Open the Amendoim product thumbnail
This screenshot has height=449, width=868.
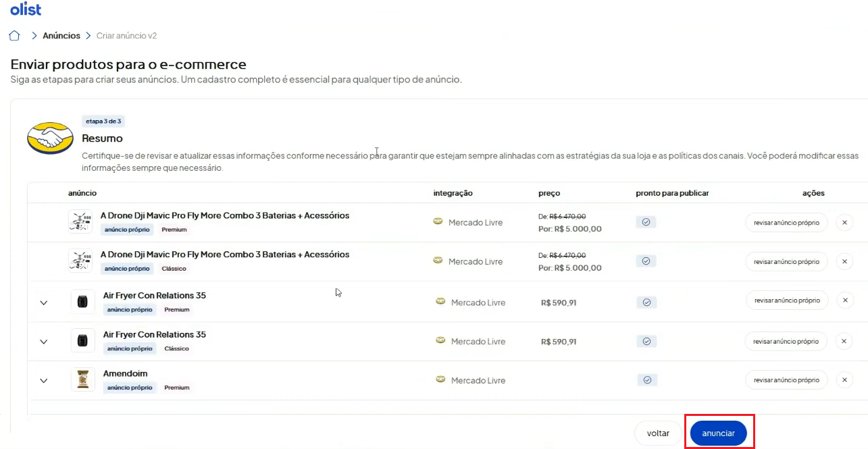(x=83, y=379)
